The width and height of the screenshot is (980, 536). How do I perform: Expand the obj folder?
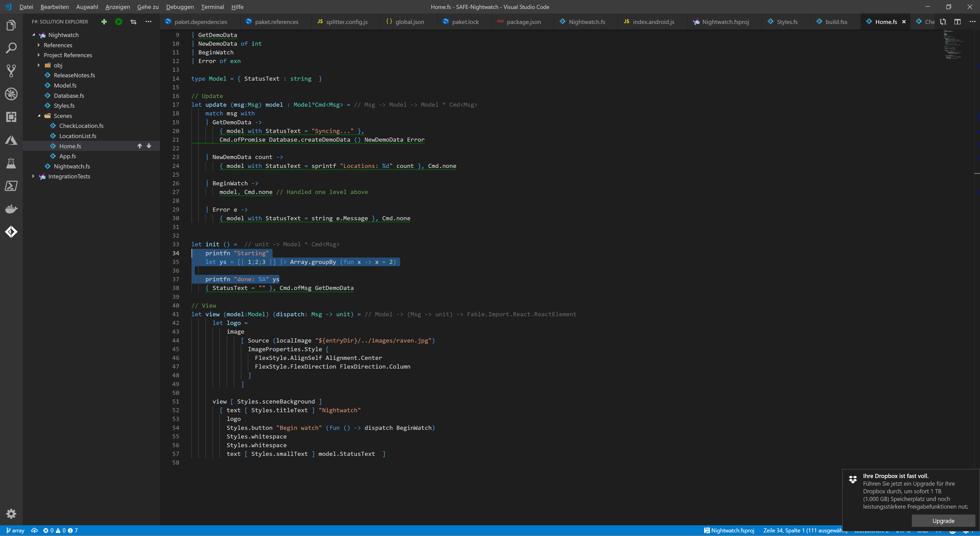coord(39,65)
